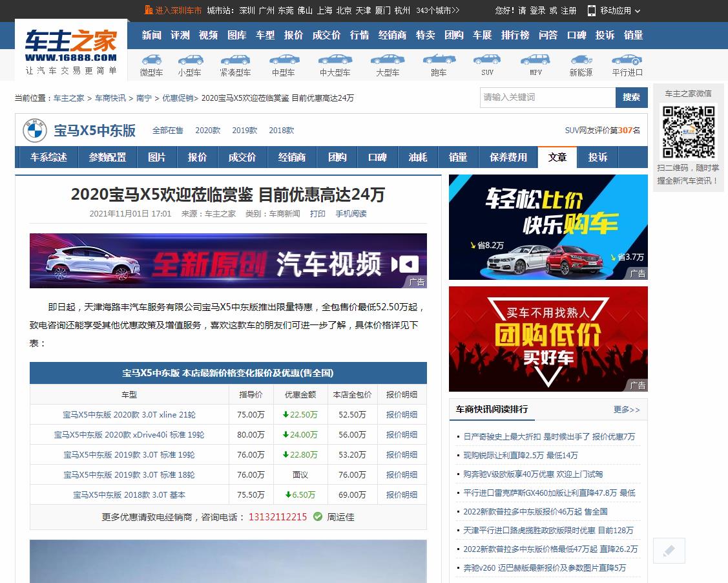Select the 深圳 city station link
The width and height of the screenshot is (728, 583).
point(247,10)
